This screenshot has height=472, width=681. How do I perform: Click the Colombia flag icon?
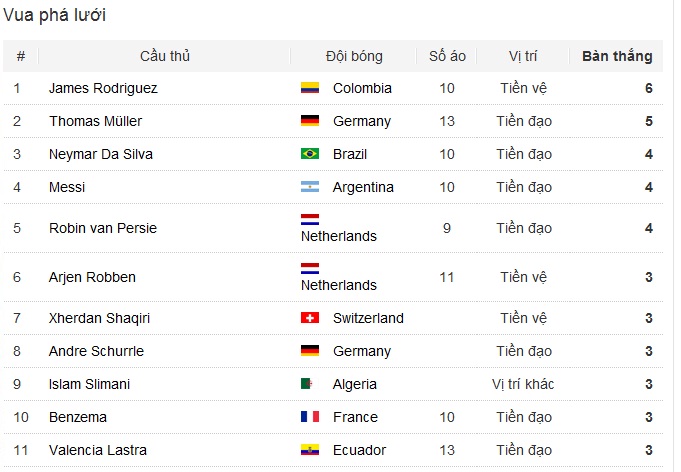(310, 88)
